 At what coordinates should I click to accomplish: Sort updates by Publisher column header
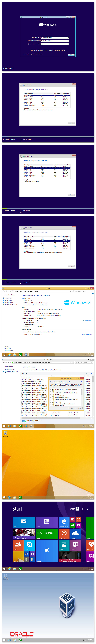70,376
